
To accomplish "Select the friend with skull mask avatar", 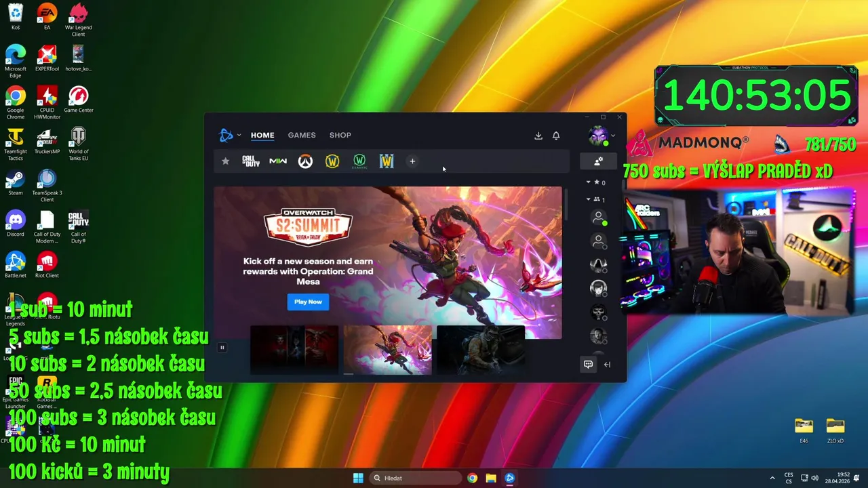I will pyautogui.click(x=598, y=312).
